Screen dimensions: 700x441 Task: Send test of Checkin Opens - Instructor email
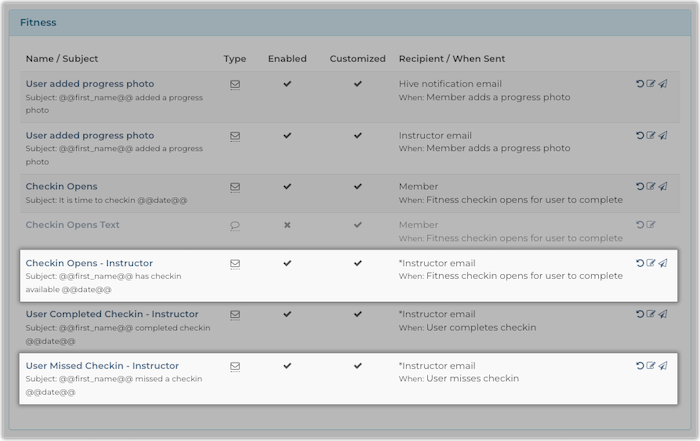662,263
